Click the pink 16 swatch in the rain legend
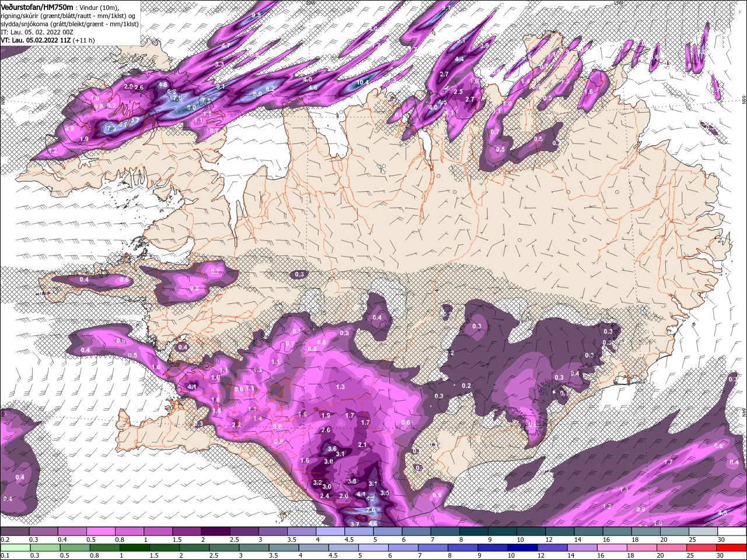Image resolution: width=747 pixels, height=560 pixels. pos(613,547)
